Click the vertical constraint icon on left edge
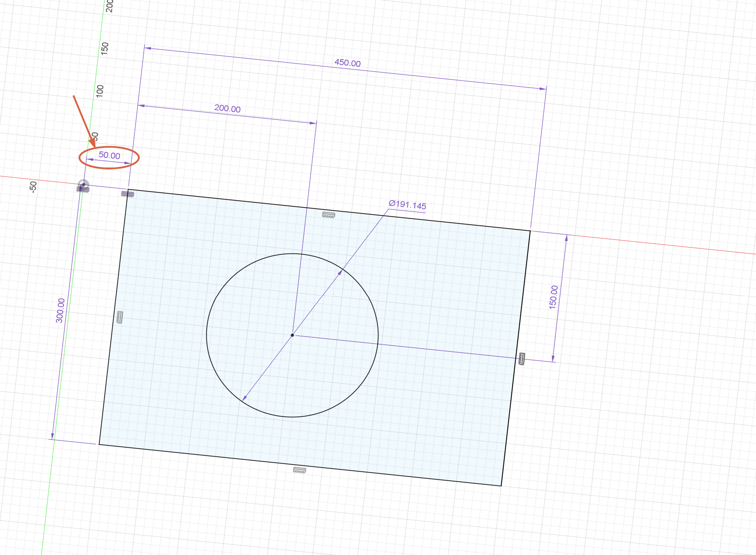 point(120,317)
